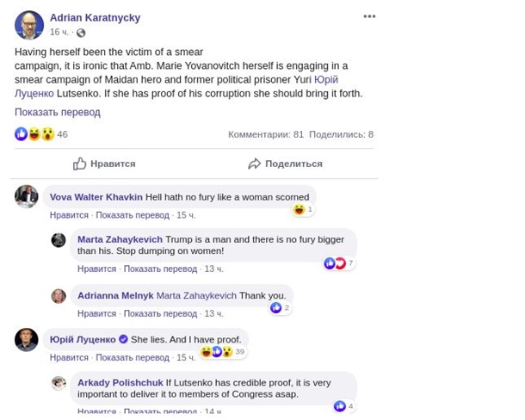The height and width of the screenshot is (420, 525).
Task: View the Поделились: 8 shares list
Action: [x=341, y=134]
